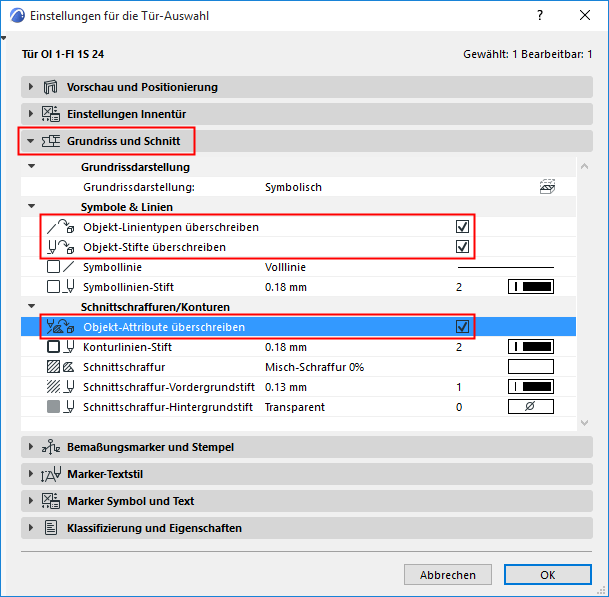Collapse the Grundriss und Schnitt panel
The height and width of the screenshot is (597, 609).
point(31,141)
